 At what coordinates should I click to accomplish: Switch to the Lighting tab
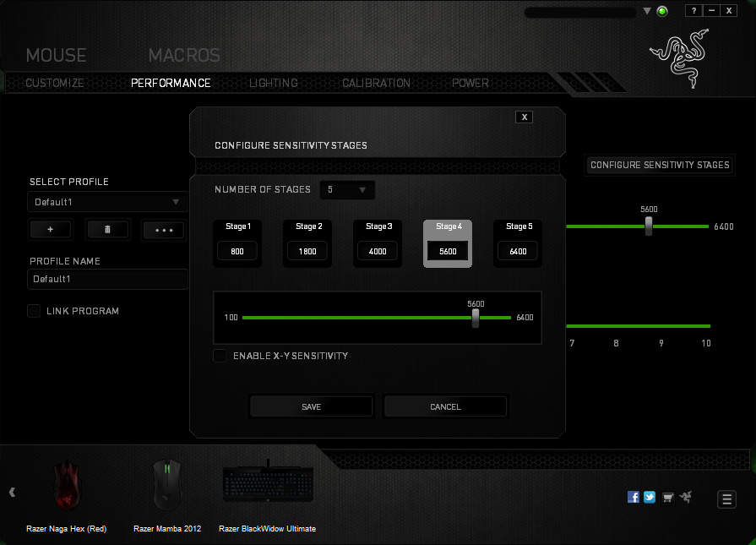pyautogui.click(x=273, y=83)
